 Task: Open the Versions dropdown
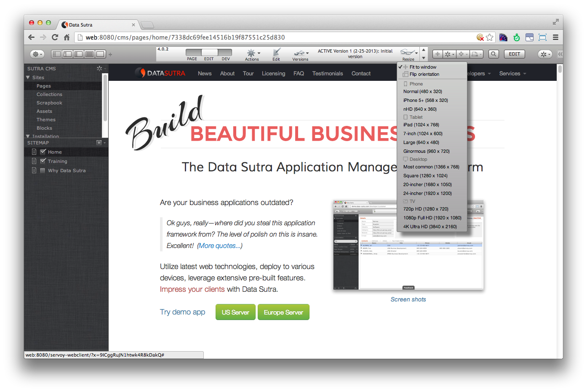(x=301, y=54)
